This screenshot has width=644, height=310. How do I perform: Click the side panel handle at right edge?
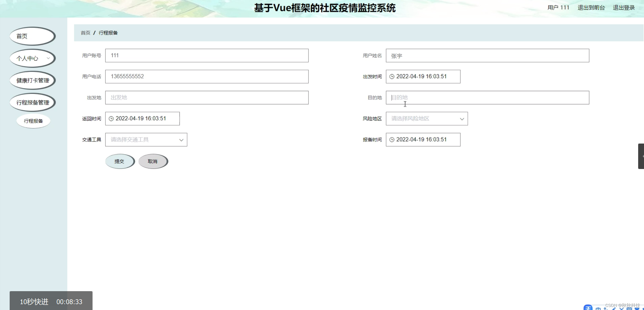coord(641,156)
